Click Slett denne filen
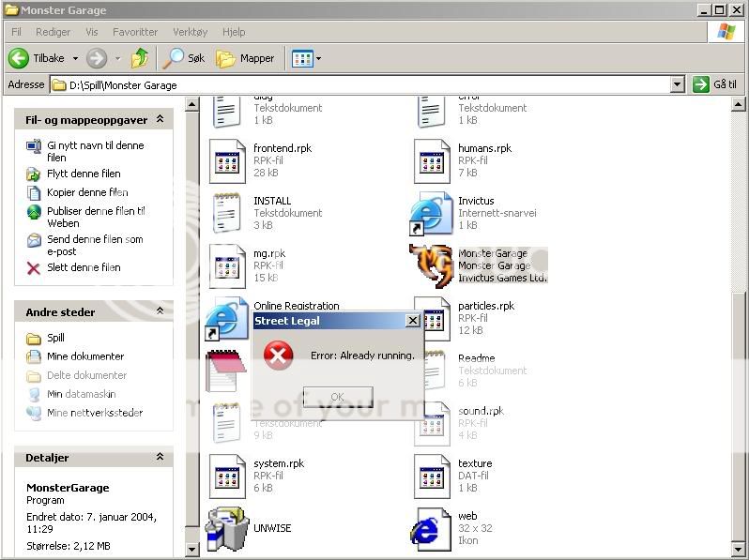749x560 pixels. pyautogui.click(x=84, y=267)
